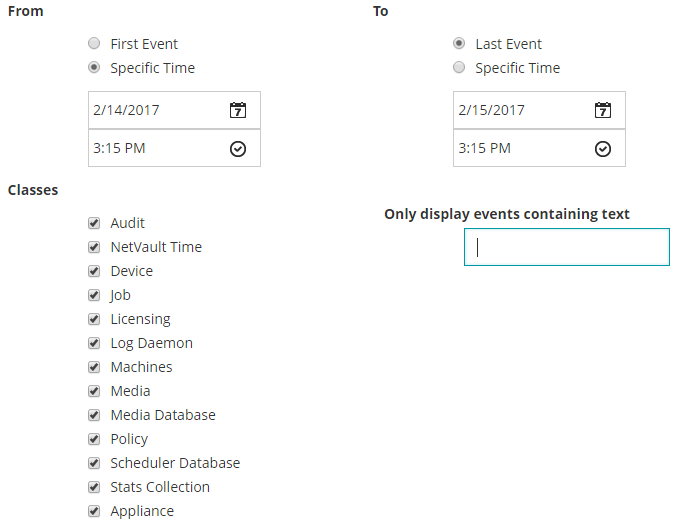The height and width of the screenshot is (524, 676).
Task: Disable the Device class checkbox
Action: pyautogui.click(x=94, y=271)
